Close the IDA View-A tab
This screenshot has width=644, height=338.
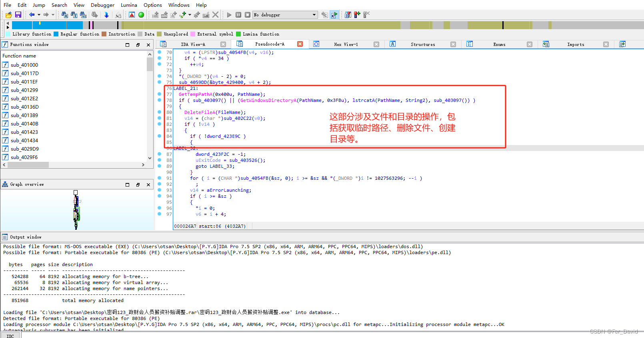[223, 44]
